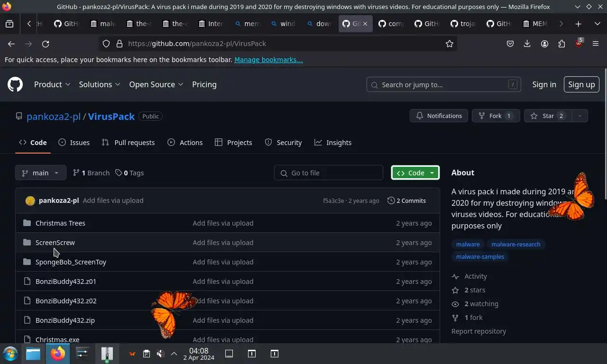
Task: Open repository Activity link
Action: tap(469, 276)
